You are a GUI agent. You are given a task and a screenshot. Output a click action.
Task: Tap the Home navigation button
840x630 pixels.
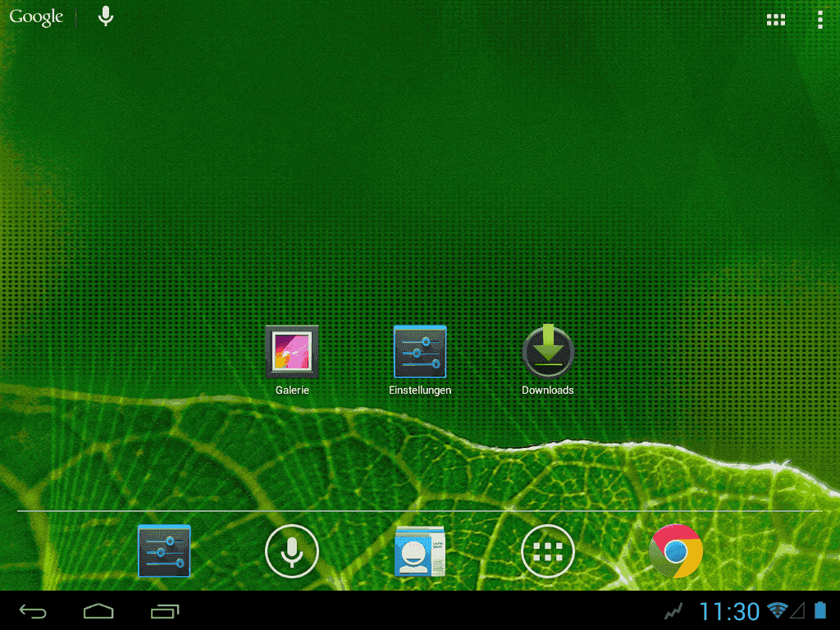click(98, 611)
